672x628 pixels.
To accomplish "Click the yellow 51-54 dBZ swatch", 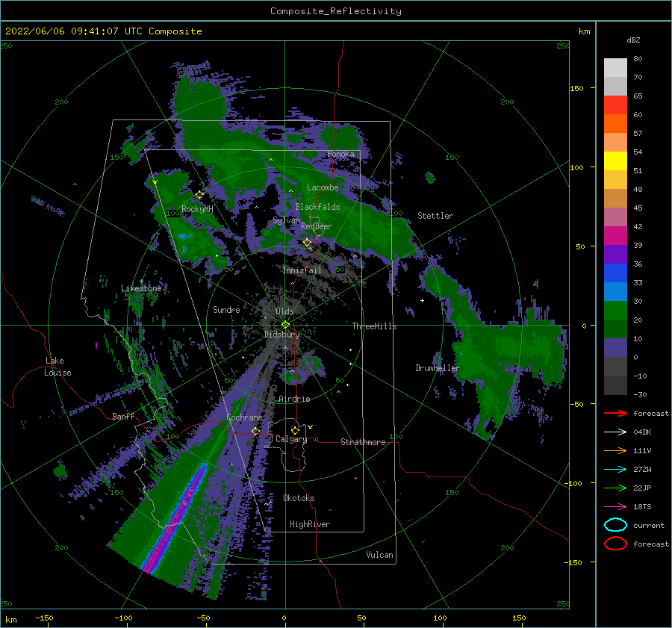I will [x=615, y=161].
